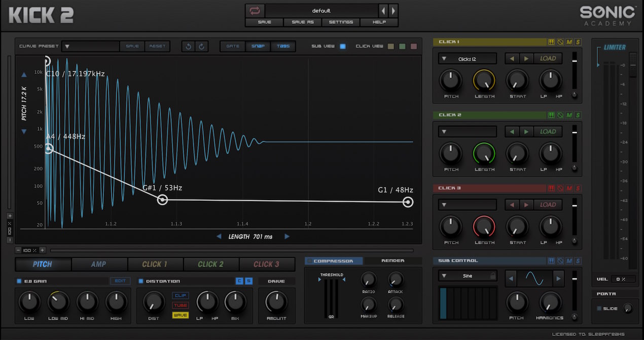Click the keyboard icon in Click 3 header
This screenshot has height=340, width=644.
tap(552, 188)
